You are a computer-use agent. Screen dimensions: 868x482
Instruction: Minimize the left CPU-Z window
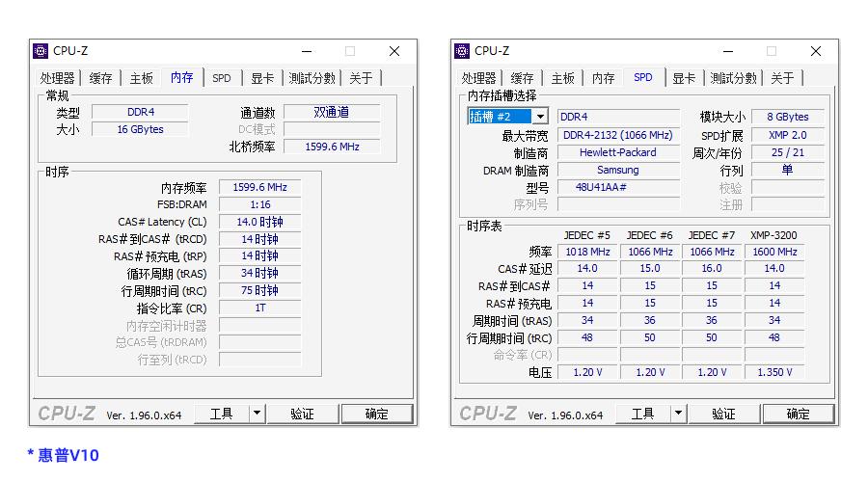[307, 51]
